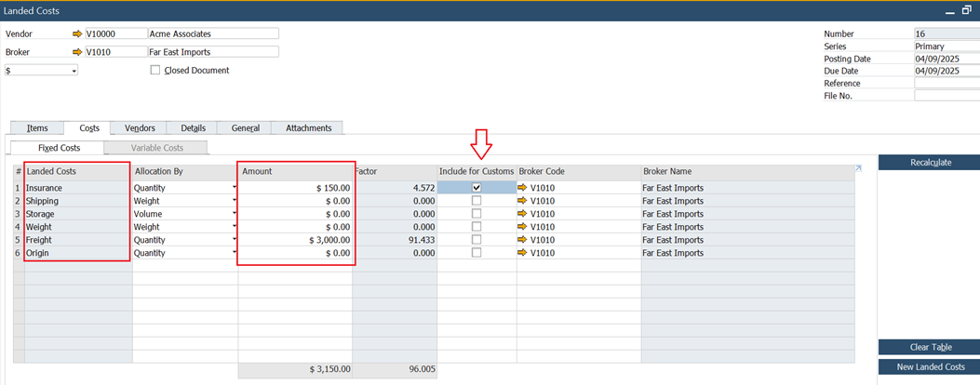Viewport: 980px width, 385px height.
Task: Enable Include for Customs for Freight
Action: 477,240
